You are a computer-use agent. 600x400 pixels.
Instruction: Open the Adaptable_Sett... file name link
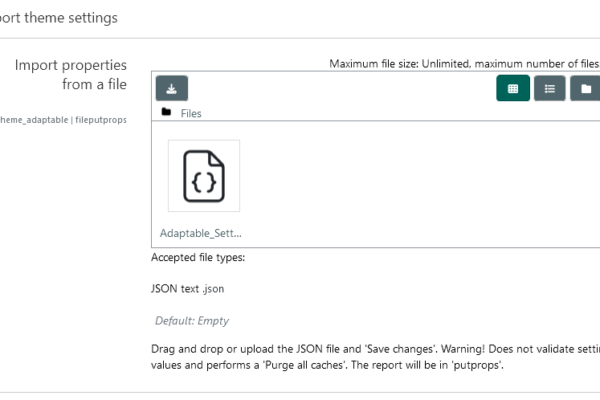(x=201, y=233)
